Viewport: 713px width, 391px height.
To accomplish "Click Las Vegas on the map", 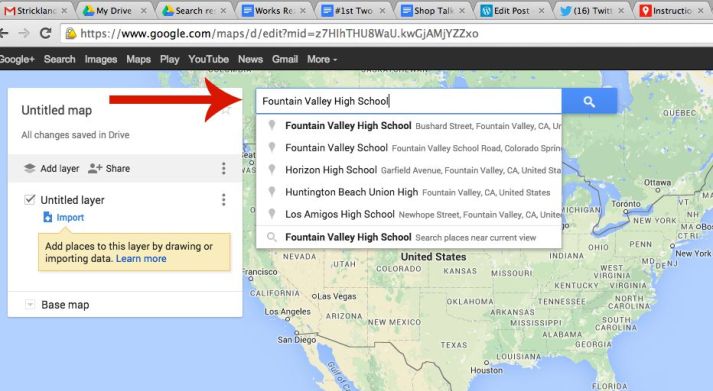I will pyautogui.click(x=336, y=296).
